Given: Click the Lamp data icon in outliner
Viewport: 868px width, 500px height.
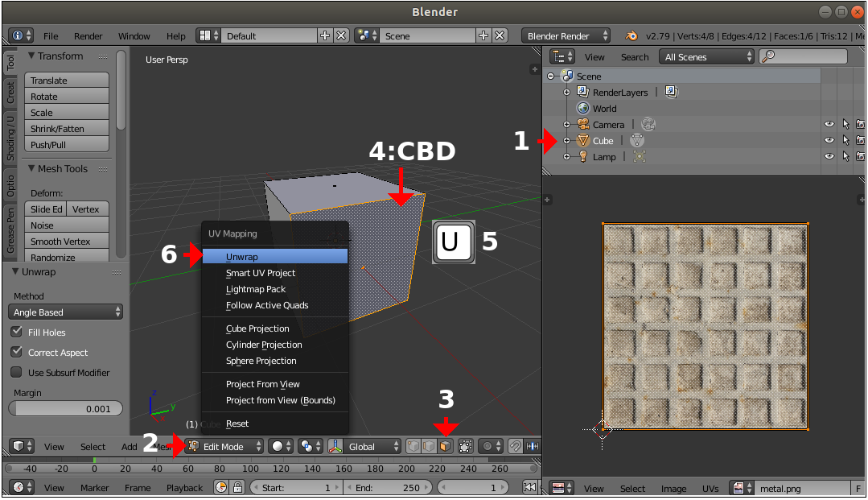Looking at the screenshot, I should pos(640,157).
